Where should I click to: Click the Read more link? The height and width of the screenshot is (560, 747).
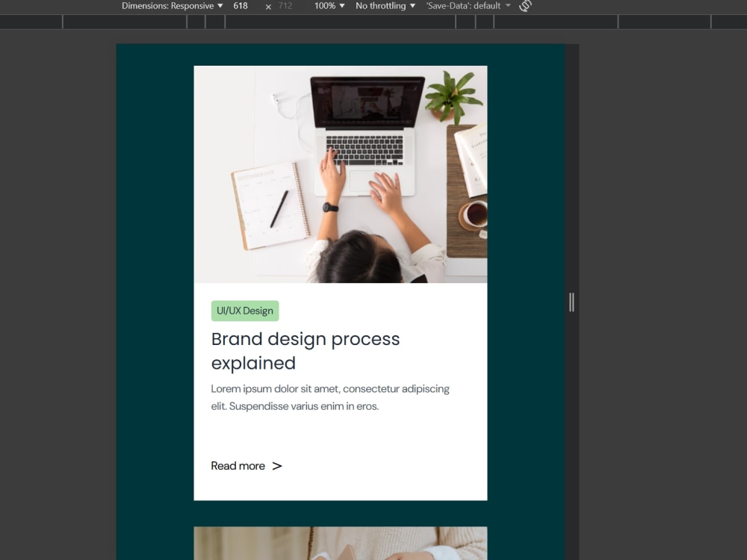[238, 466]
